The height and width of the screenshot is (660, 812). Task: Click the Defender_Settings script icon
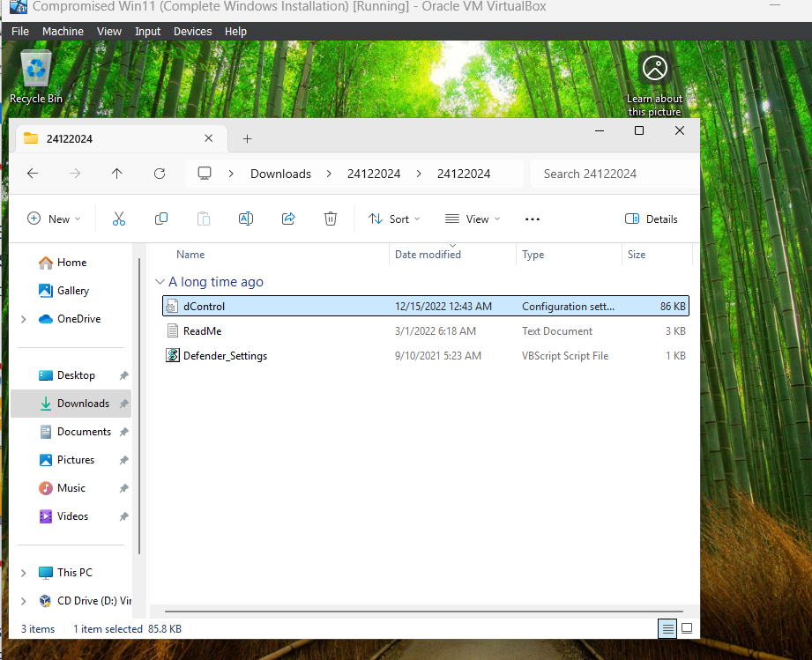[173, 356]
